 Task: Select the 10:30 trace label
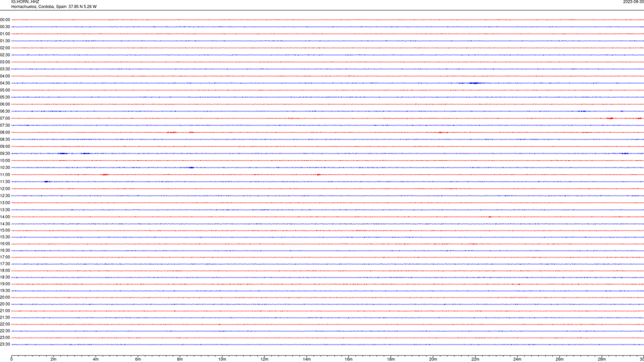5,168
